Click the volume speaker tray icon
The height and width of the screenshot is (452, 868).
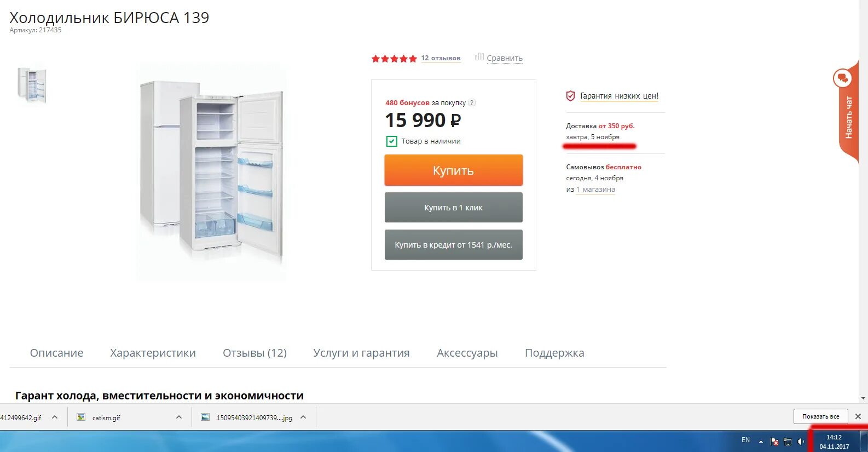[x=801, y=441]
